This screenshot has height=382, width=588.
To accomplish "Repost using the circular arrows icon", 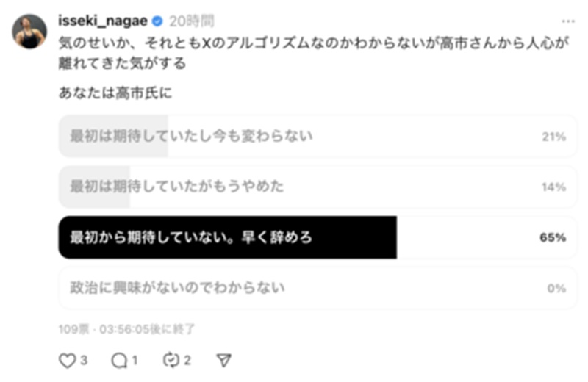I will pos(171,360).
